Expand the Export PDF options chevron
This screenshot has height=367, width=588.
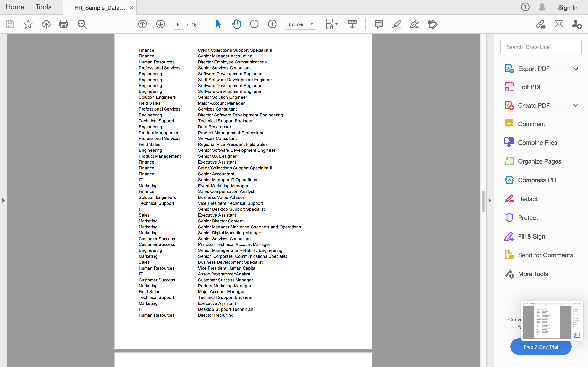tap(576, 69)
